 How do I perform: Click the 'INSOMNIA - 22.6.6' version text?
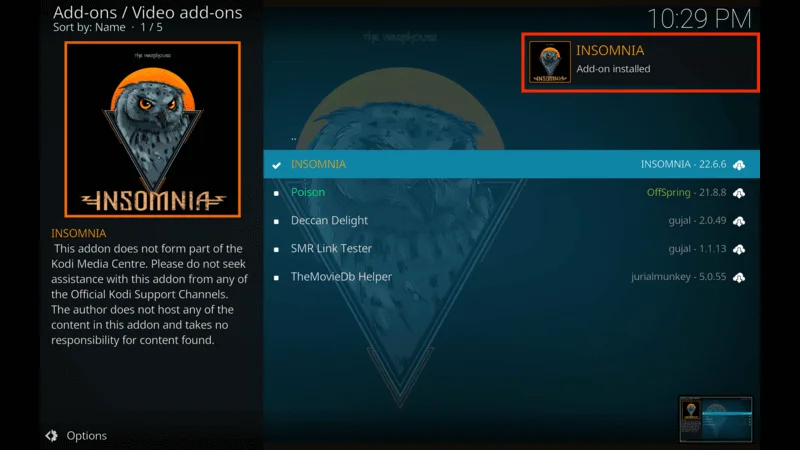pyautogui.click(x=683, y=164)
